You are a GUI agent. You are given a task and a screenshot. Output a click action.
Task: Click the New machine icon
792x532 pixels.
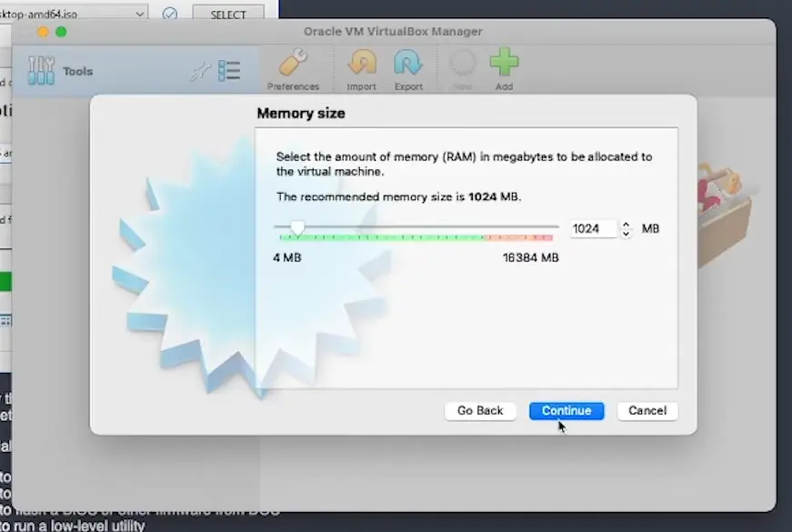[463, 63]
